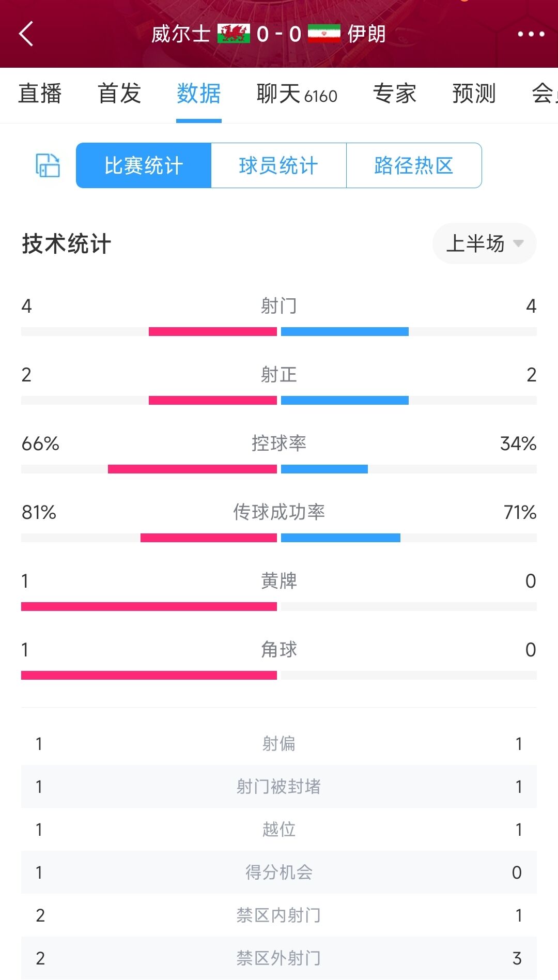Tap the Iran flag icon
This screenshot has width=558, height=980.
pos(324,34)
